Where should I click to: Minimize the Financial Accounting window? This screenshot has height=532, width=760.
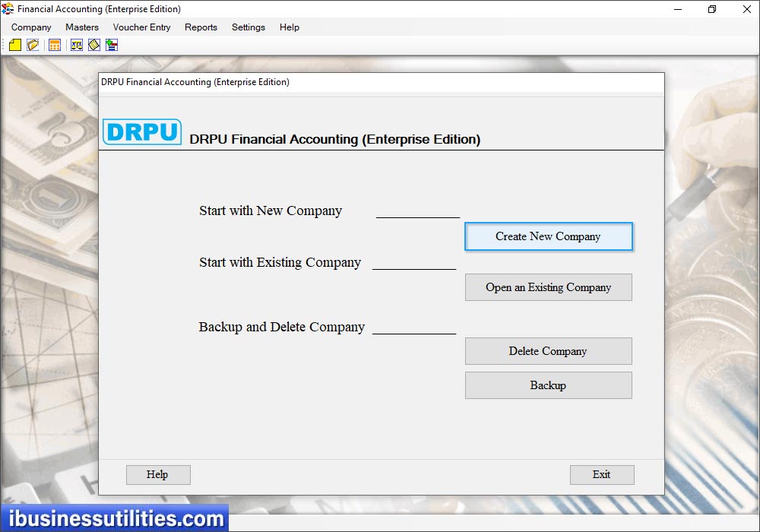tap(678, 9)
